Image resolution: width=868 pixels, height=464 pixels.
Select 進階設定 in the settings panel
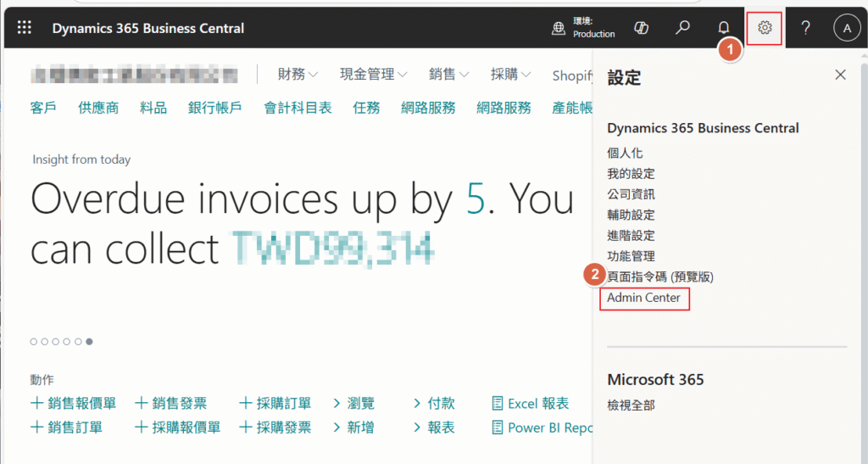click(x=631, y=235)
